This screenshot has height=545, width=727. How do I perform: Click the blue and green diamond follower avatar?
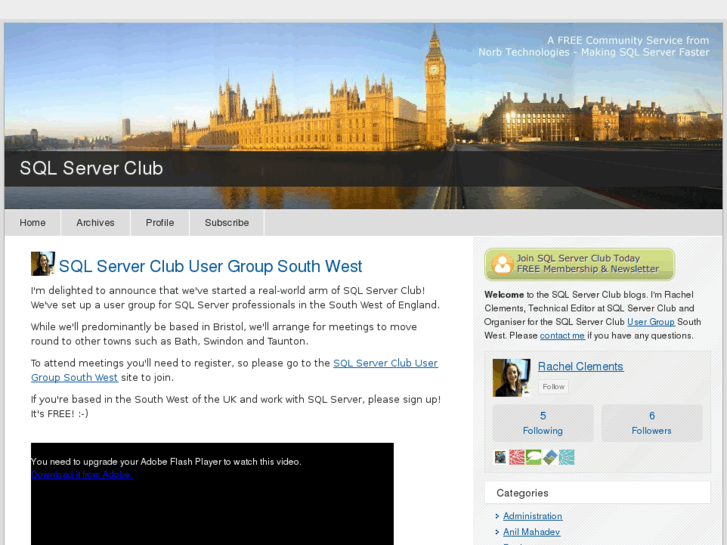pos(550,457)
